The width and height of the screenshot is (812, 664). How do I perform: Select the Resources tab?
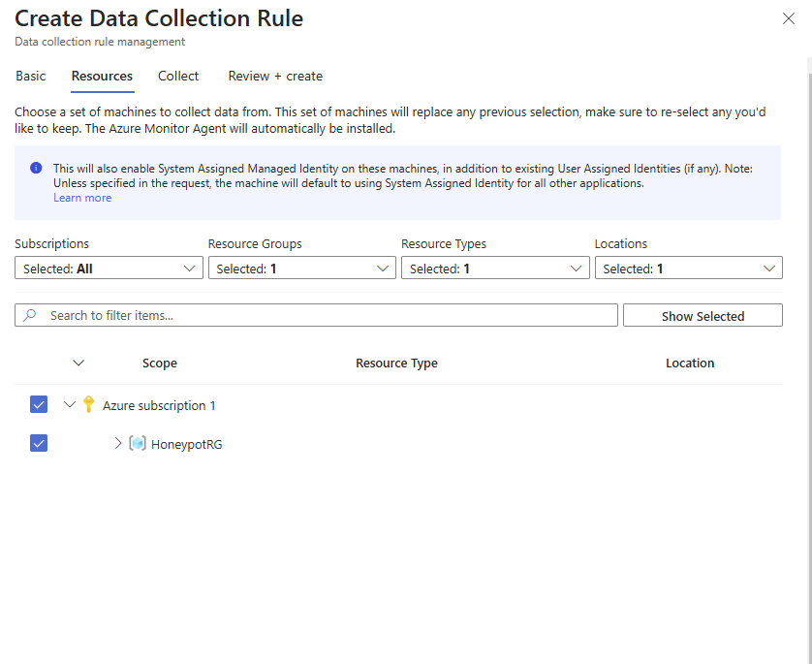(x=102, y=77)
